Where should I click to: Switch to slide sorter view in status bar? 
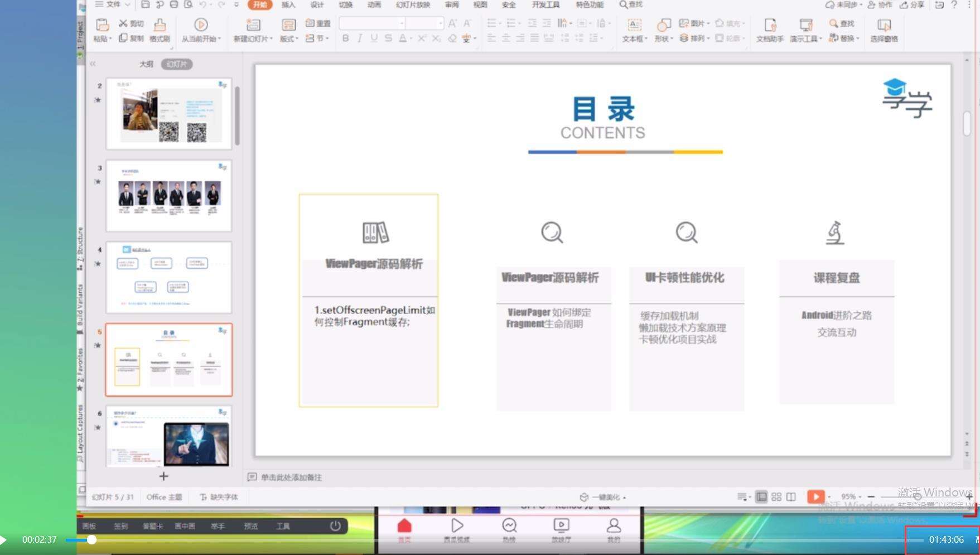tap(777, 496)
